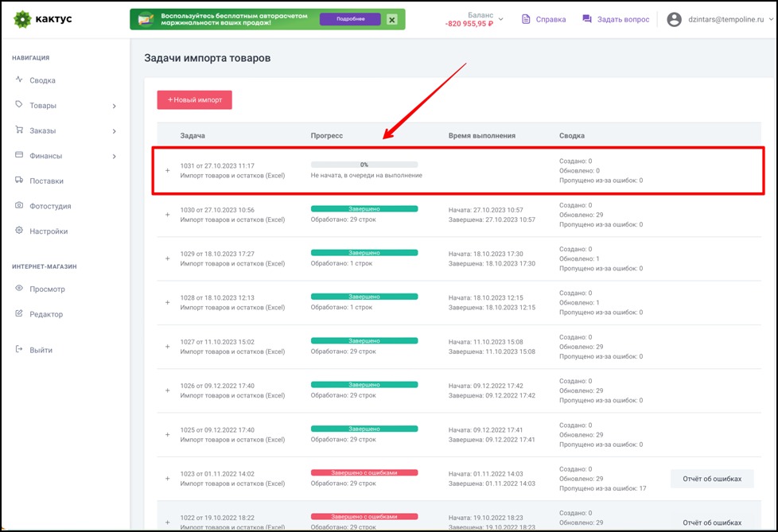
Task: Close the green promo banner
Action: [391, 20]
